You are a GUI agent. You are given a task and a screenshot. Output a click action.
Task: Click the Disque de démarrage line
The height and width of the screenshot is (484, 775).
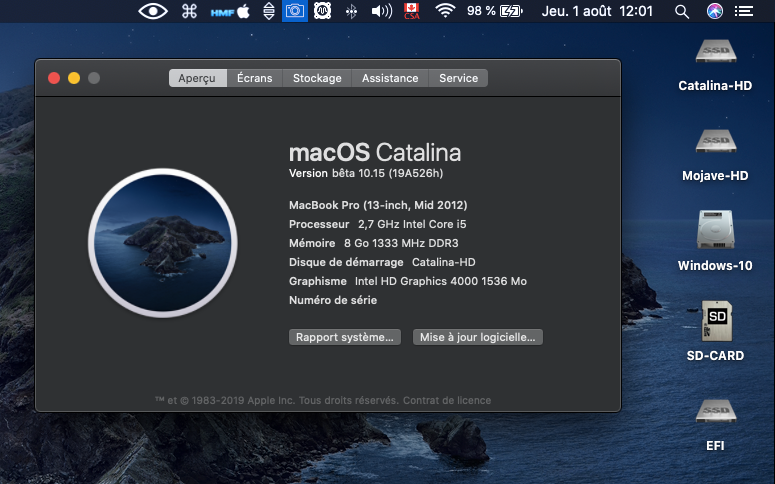tap(382, 263)
